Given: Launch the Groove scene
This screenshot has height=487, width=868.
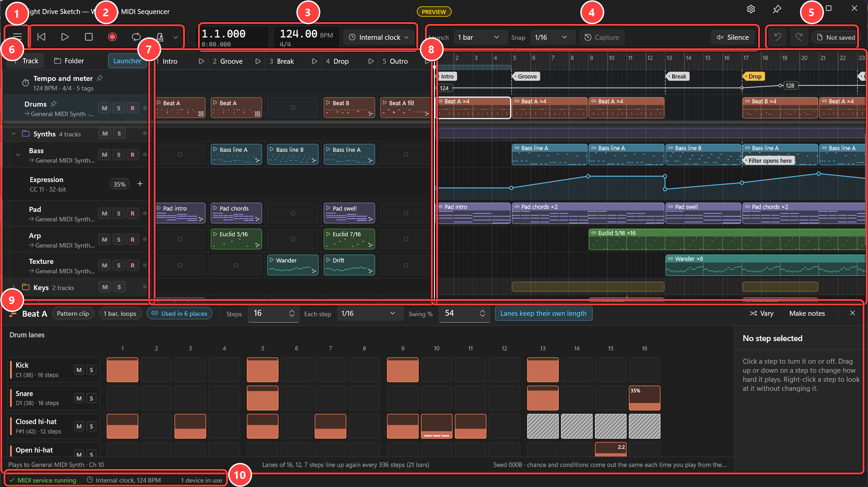Looking at the screenshot, I should (x=258, y=61).
